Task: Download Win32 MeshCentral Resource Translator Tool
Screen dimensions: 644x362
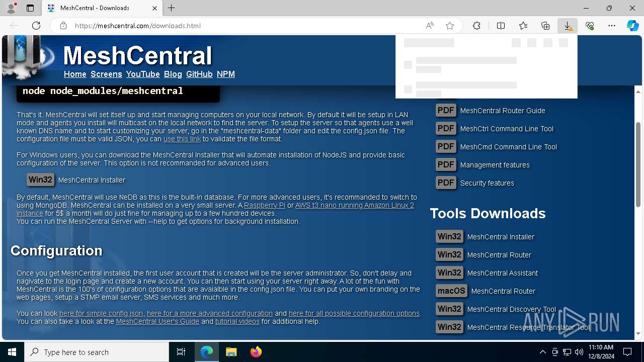Action: tap(449, 327)
